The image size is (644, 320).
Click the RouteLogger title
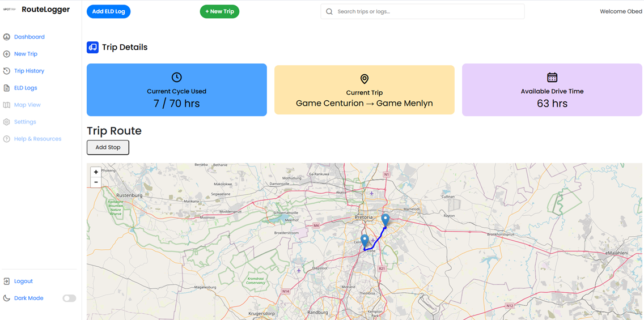click(45, 10)
